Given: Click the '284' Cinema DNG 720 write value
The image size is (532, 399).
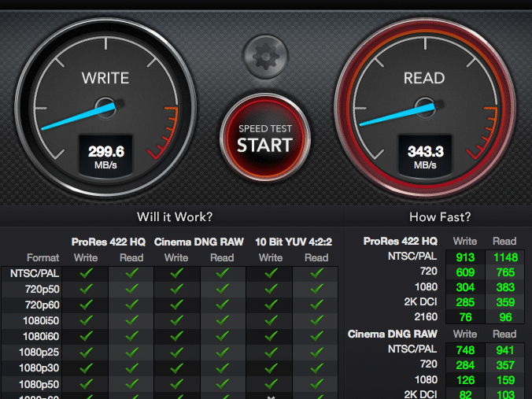Looking at the screenshot, I should click(465, 365).
